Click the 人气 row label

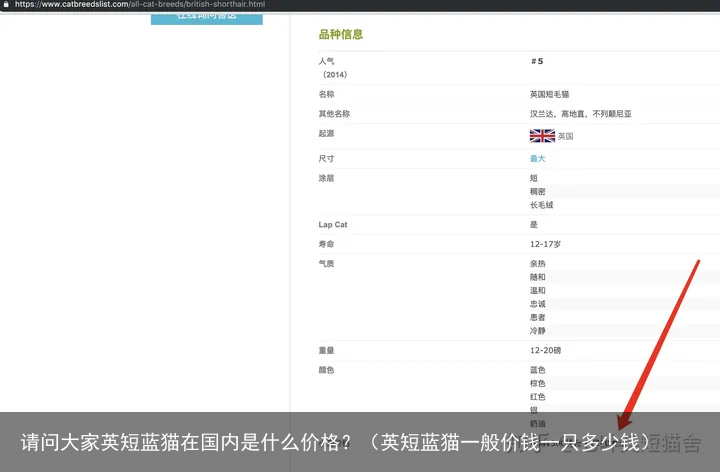pos(326,61)
